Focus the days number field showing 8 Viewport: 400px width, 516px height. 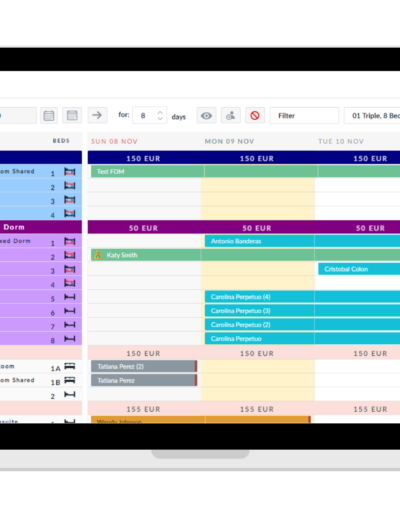[149, 116]
